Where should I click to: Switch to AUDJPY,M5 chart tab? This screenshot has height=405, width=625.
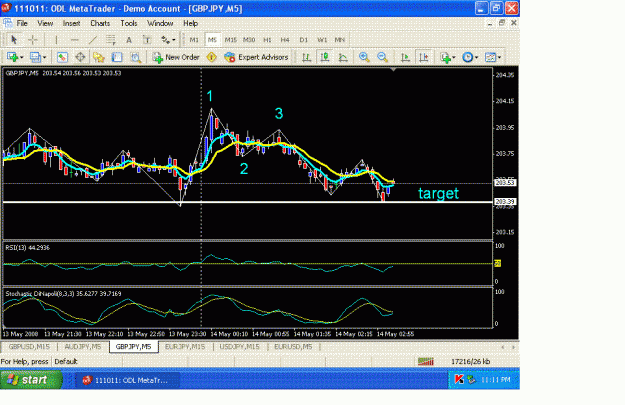pyautogui.click(x=83, y=347)
